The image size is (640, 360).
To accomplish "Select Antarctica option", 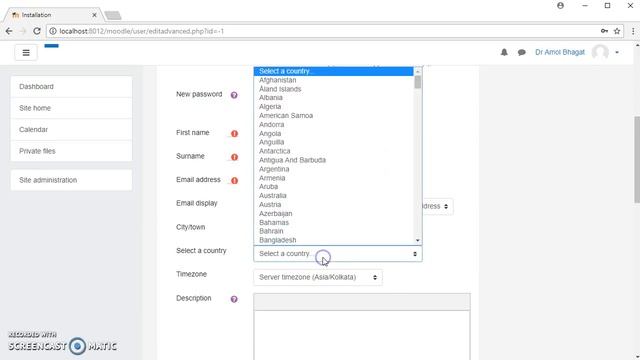I will tap(333, 151).
